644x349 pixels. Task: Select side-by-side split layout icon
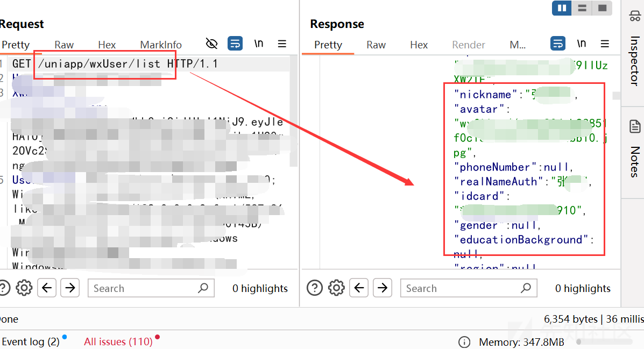pos(562,8)
